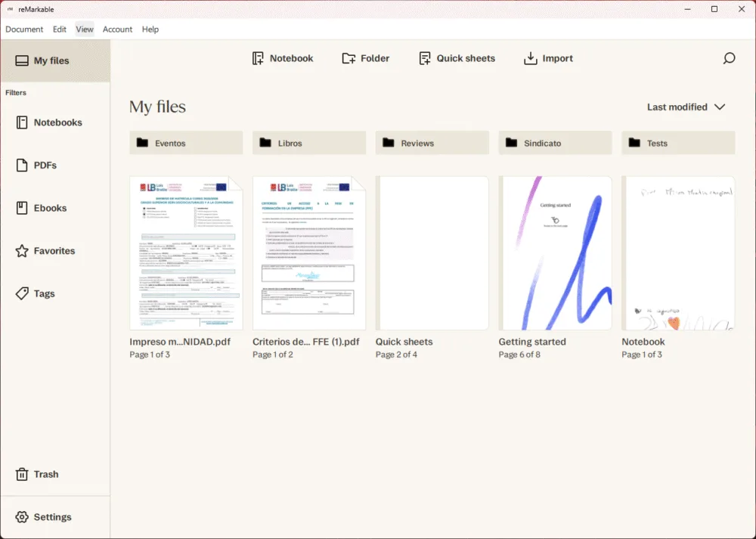Open the Tests folder
The width and height of the screenshot is (756, 539).
coord(678,143)
